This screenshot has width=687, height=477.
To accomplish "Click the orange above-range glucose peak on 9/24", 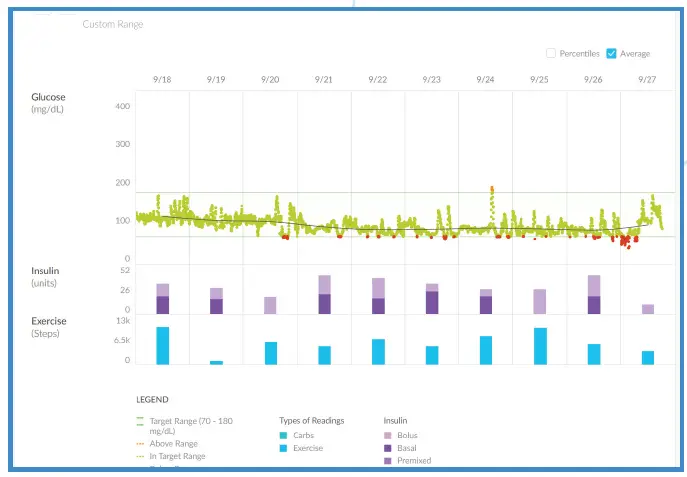I will [x=492, y=189].
